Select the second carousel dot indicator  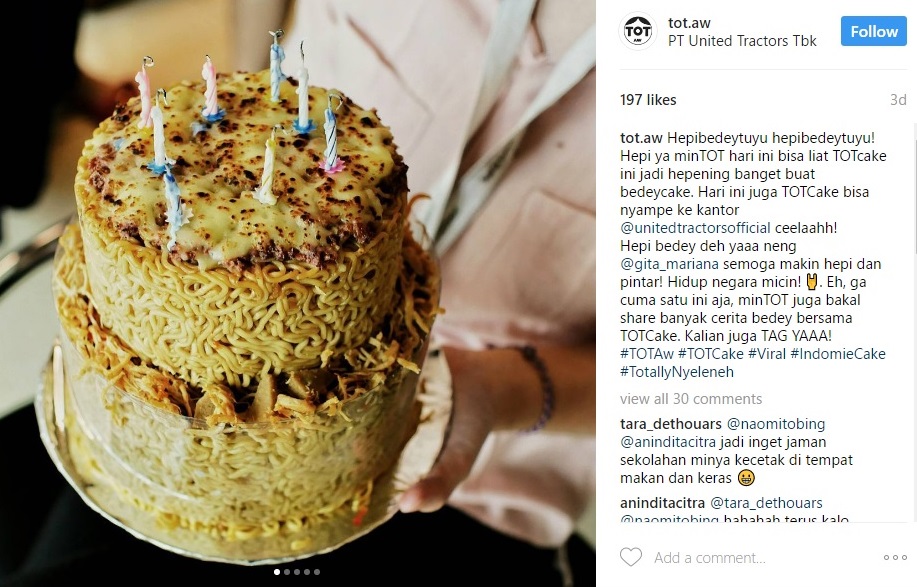point(287,572)
